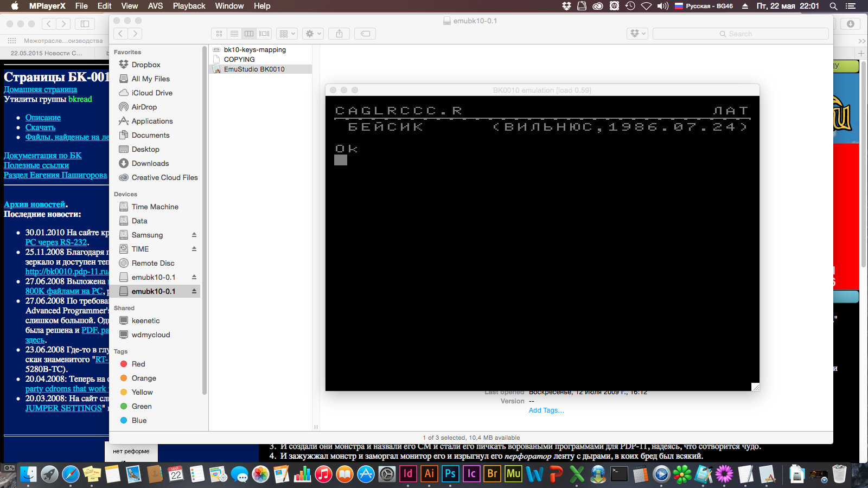
Task: Switch Finder to Cover Flow view
Action: point(264,34)
